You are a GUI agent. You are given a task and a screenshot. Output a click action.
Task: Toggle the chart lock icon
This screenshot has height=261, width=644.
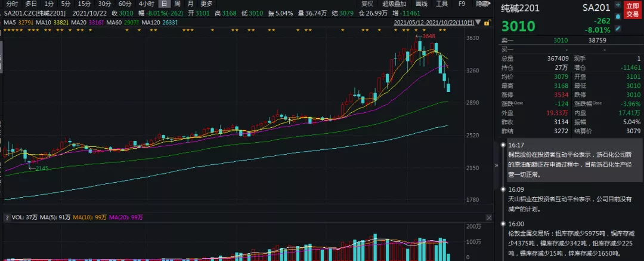tap(488, 23)
